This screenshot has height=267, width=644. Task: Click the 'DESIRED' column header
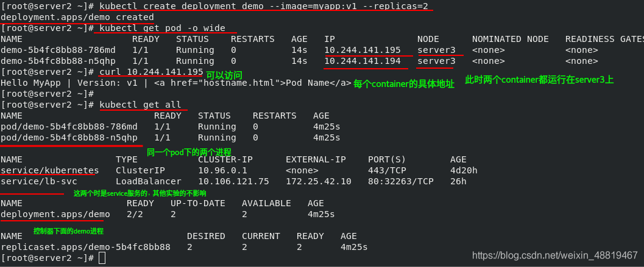206,236
